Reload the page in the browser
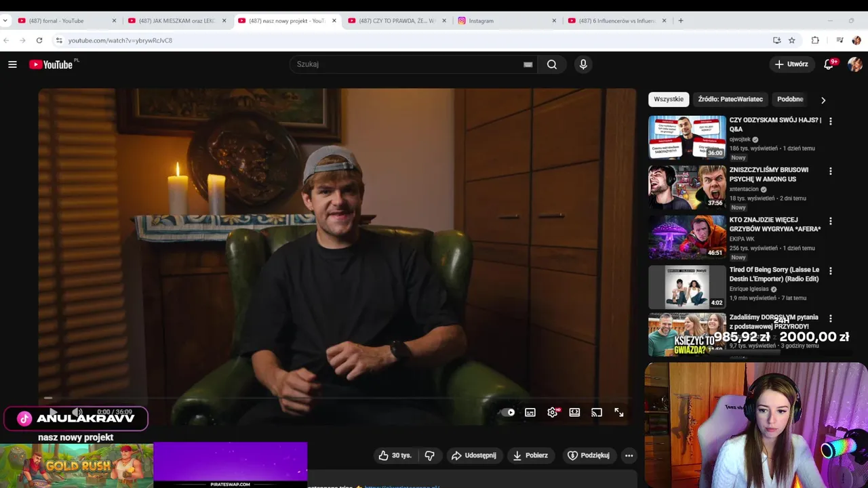868x488 pixels. (x=39, y=41)
